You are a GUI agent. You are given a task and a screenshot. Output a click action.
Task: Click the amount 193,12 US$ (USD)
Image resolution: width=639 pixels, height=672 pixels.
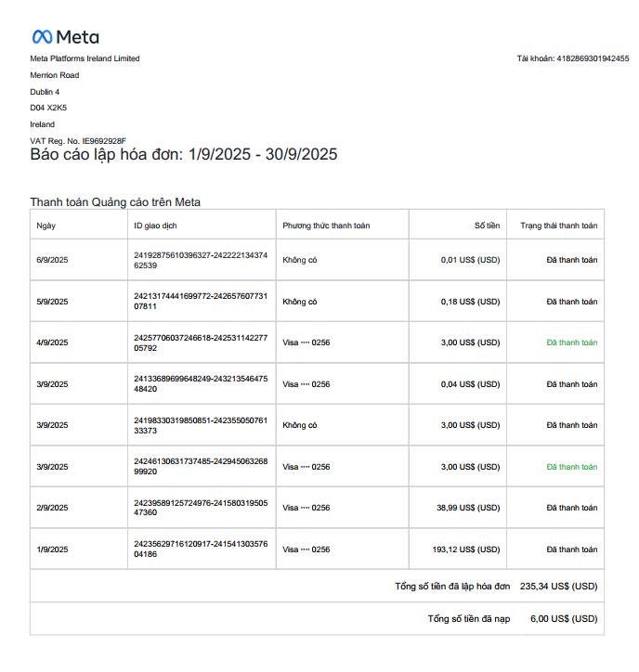(x=466, y=549)
